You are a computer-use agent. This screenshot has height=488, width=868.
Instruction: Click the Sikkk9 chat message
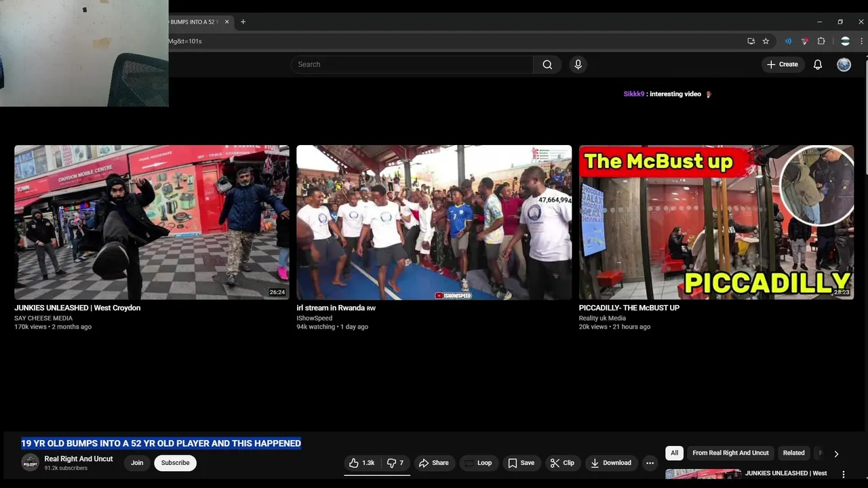(667, 94)
